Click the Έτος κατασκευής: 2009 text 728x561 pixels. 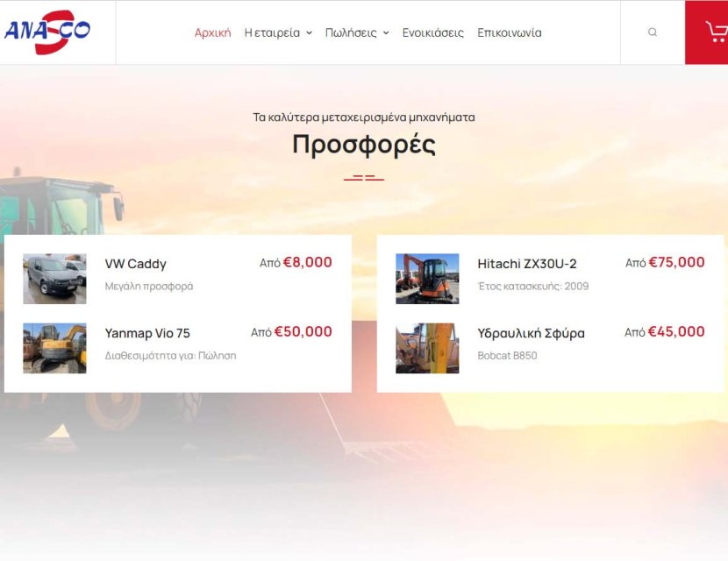pyautogui.click(x=533, y=286)
